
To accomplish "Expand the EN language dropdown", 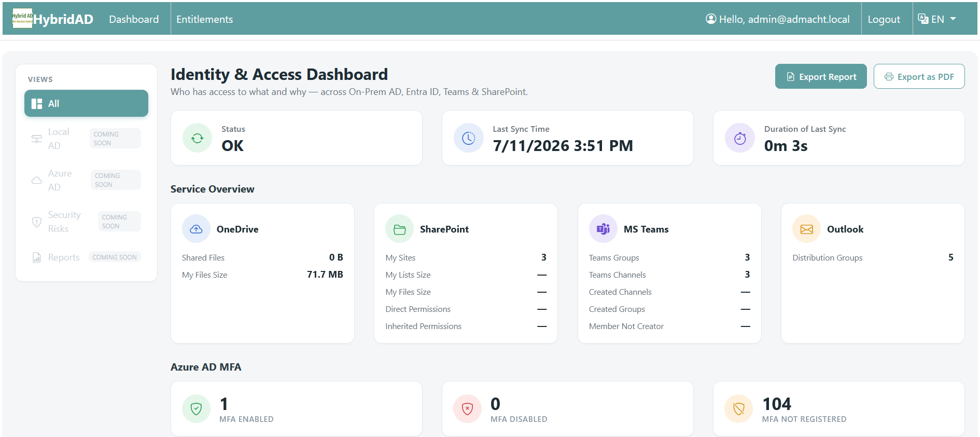I will coord(937,19).
